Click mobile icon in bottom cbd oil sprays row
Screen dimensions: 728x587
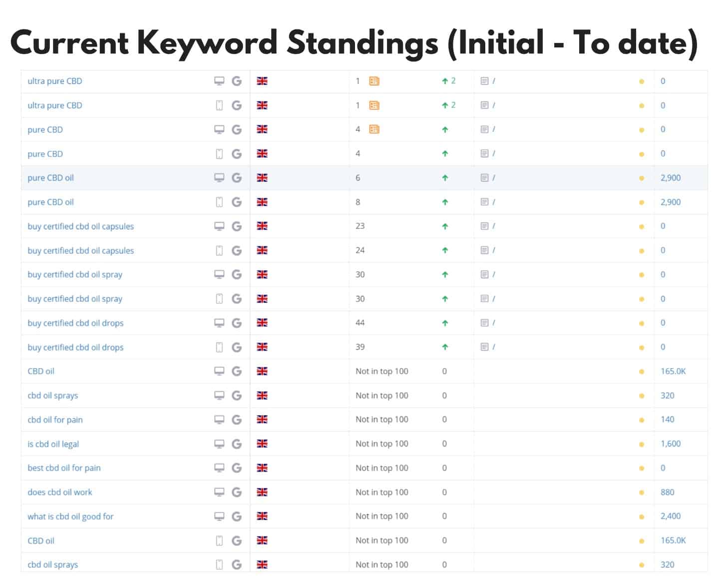click(219, 565)
